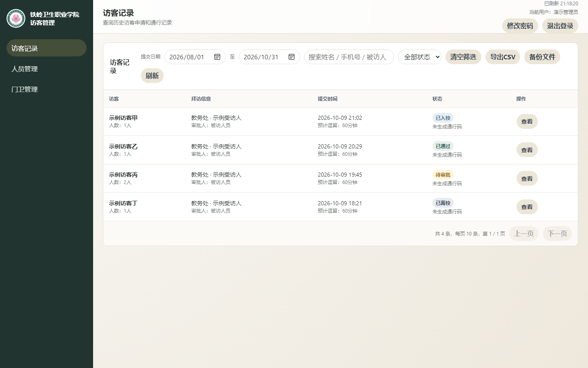Click the submit time 2026-10-09 18:21
Screen dimensions: 588x368
(340, 203)
